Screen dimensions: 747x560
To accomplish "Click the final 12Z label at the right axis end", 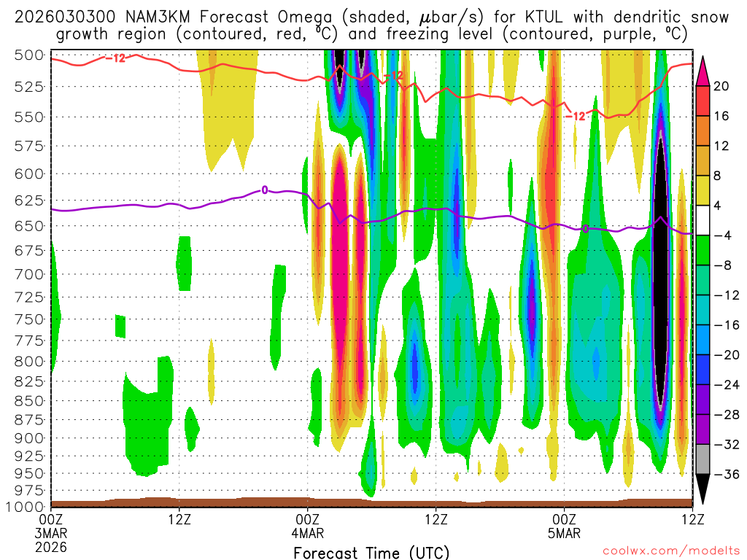I will pyautogui.click(x=692, y=519).
